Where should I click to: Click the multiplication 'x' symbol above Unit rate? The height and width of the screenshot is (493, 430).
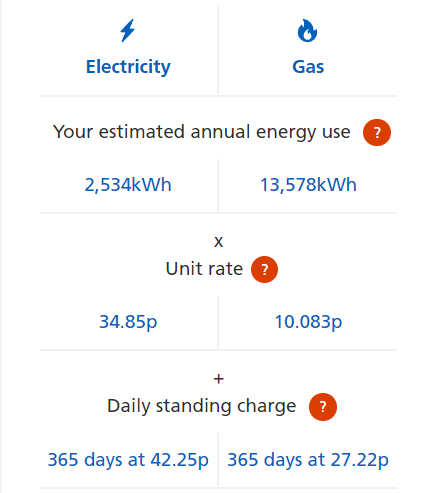point(218,242)
